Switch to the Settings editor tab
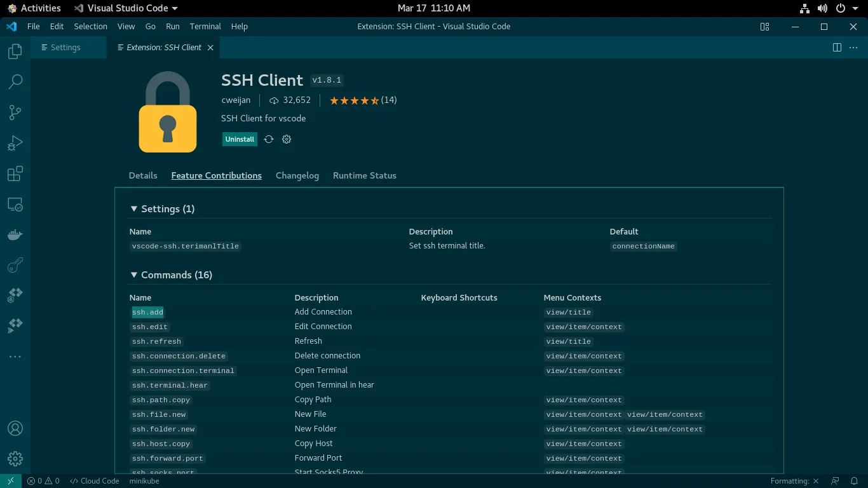The height and width of the screenshot is (488, 868). click(x=69, y=48)
